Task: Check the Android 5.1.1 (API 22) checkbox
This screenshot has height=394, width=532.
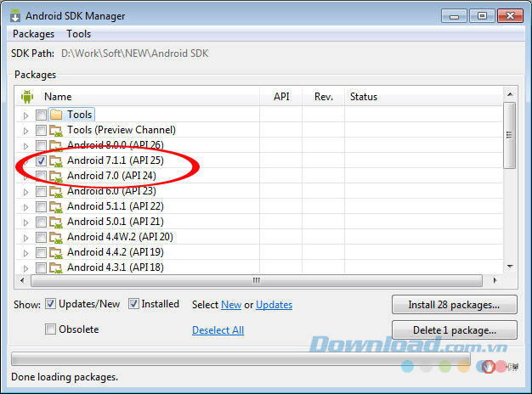Action: [x=41, y=206]
